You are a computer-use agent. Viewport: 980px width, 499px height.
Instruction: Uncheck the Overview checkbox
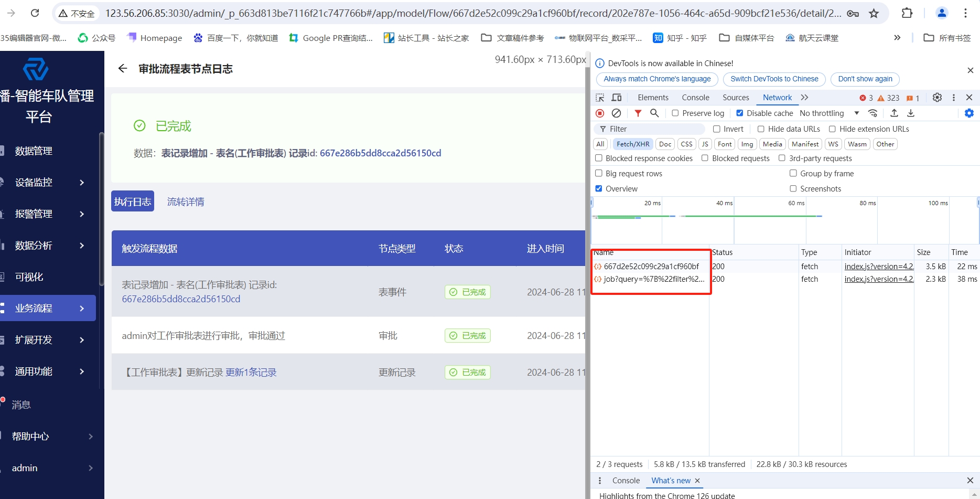tap(599, 188)
